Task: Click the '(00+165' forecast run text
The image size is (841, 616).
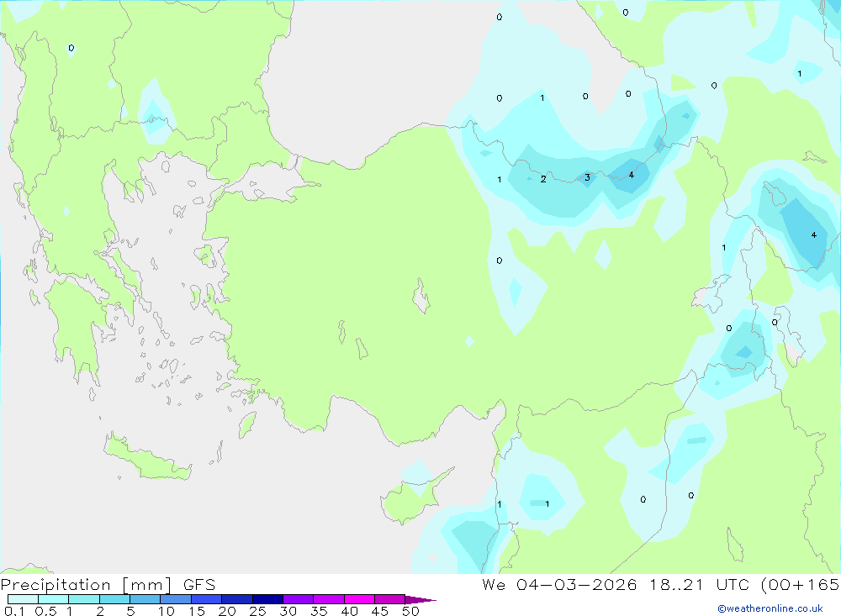Action: (x=801, y=584)
